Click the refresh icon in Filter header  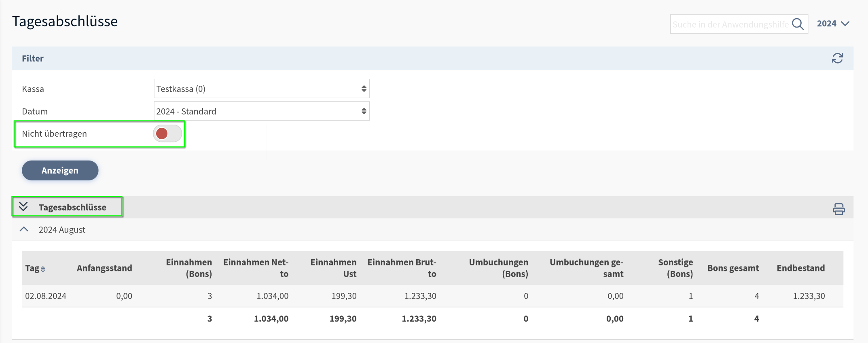[837, 58]
